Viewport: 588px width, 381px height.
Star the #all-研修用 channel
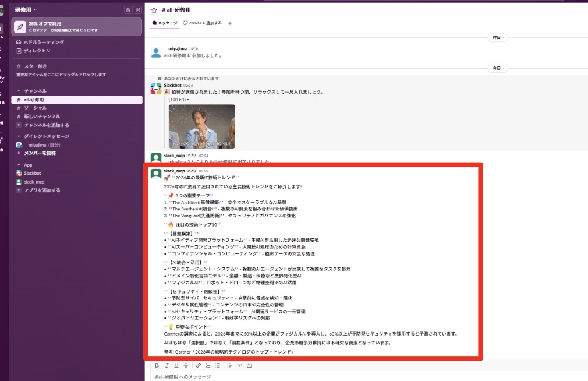(154, 10)
